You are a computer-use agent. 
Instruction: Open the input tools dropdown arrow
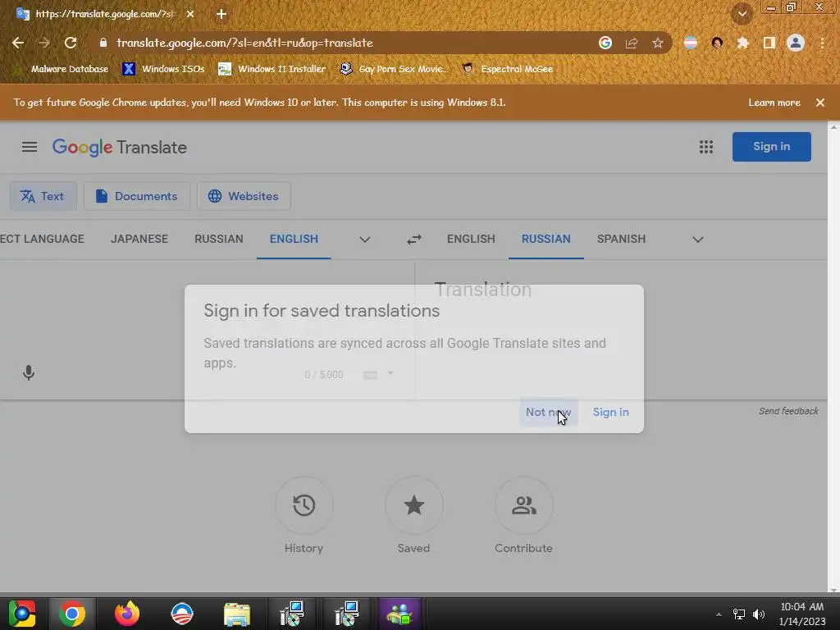390,373
